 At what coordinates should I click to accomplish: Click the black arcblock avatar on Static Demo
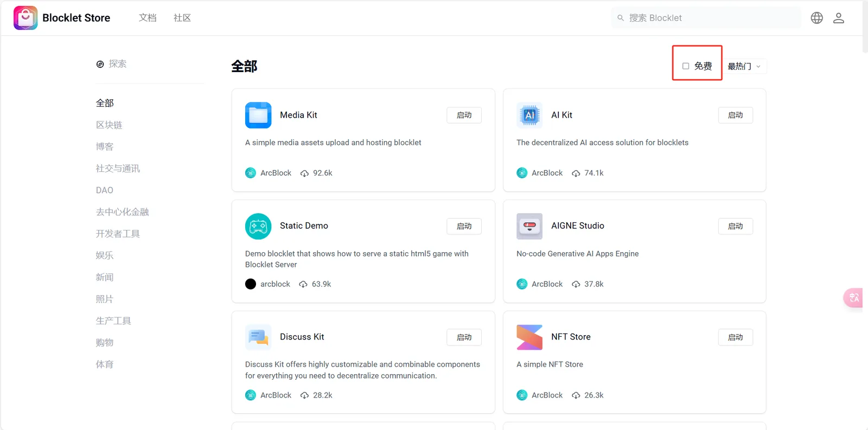(x=251, y=284)
